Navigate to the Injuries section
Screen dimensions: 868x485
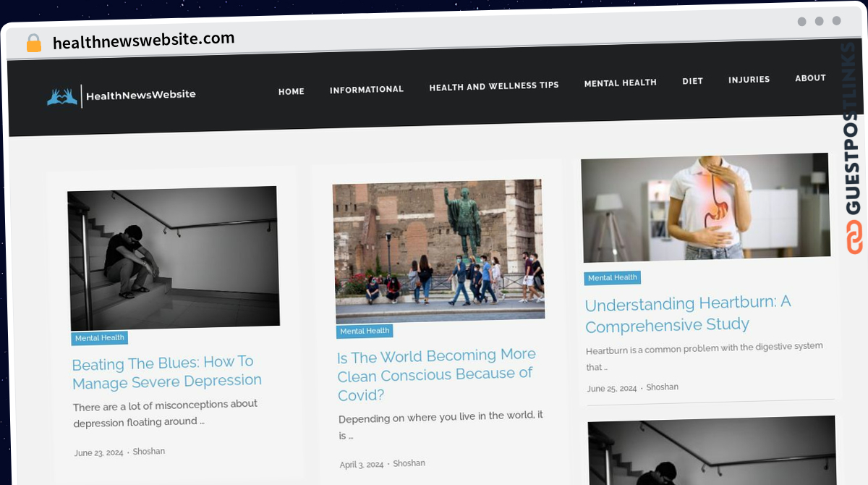[749, 80]
